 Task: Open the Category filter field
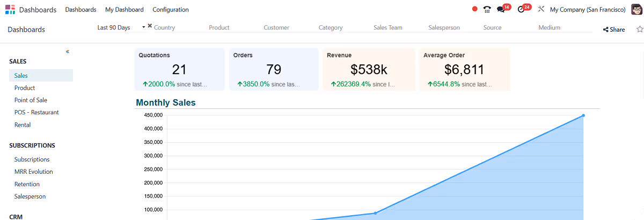coord(342,27)
